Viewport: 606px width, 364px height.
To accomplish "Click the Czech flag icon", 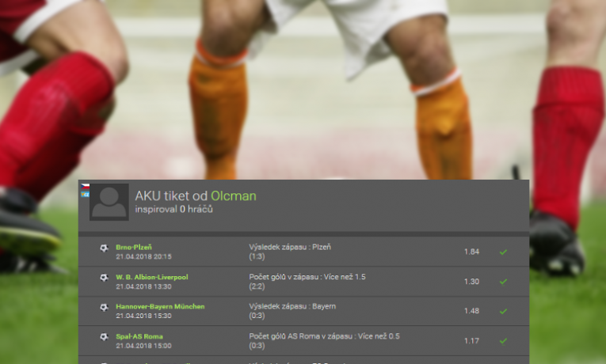I will pos(85,187).
